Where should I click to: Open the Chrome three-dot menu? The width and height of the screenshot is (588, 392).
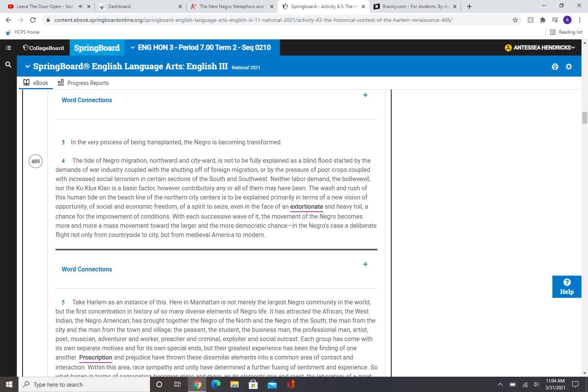click(x=580, y=20)
